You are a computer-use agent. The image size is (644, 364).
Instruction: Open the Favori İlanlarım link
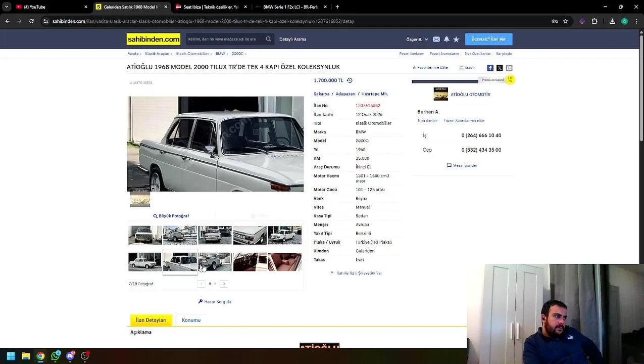coord(412,54)
